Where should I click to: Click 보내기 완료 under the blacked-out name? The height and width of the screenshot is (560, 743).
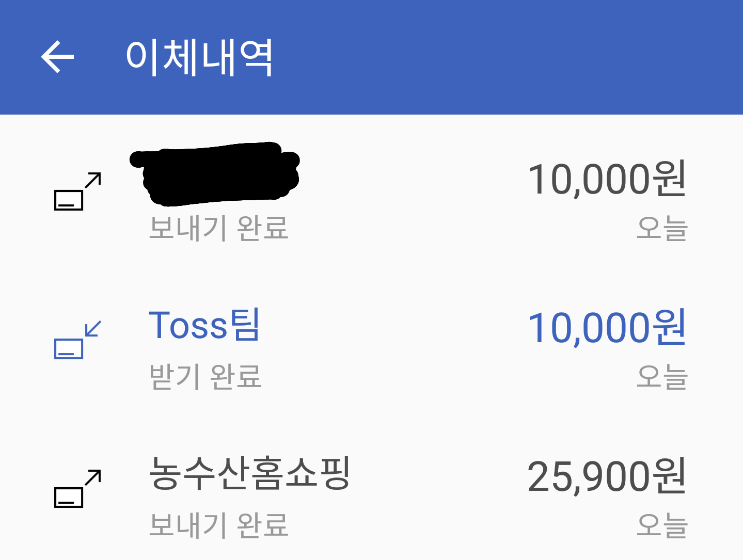[x=218, y=228]
